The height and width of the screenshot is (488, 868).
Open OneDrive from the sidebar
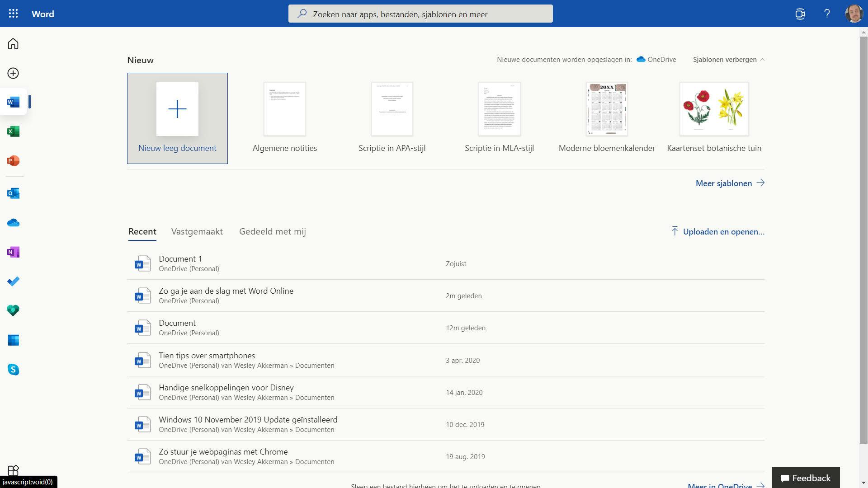point(13,223)
